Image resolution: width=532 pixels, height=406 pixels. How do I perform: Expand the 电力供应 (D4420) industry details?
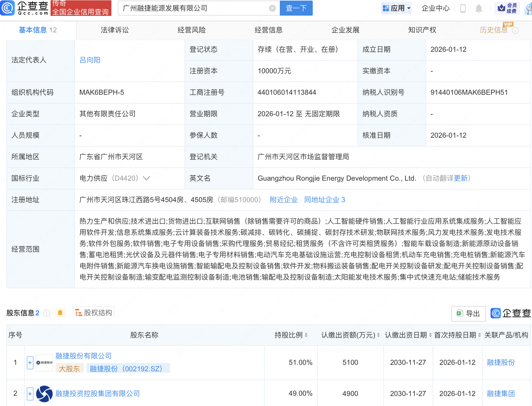pos(146,178)
